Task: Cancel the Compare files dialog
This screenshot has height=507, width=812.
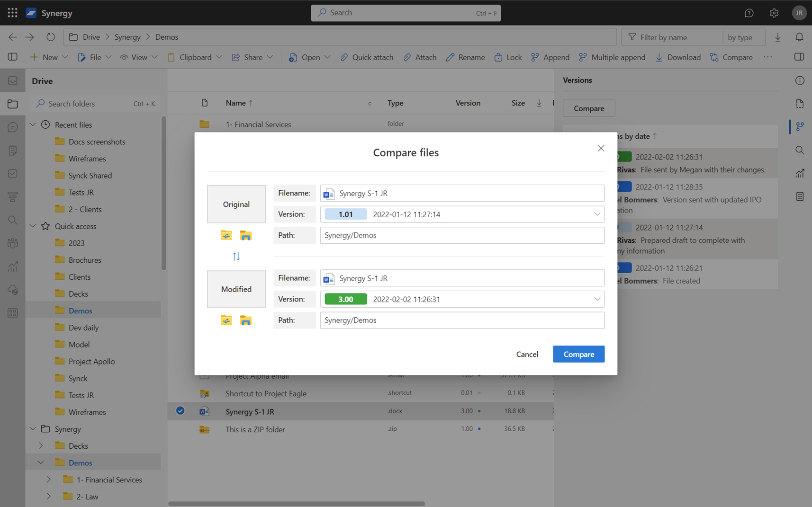Action: point(527,354)
